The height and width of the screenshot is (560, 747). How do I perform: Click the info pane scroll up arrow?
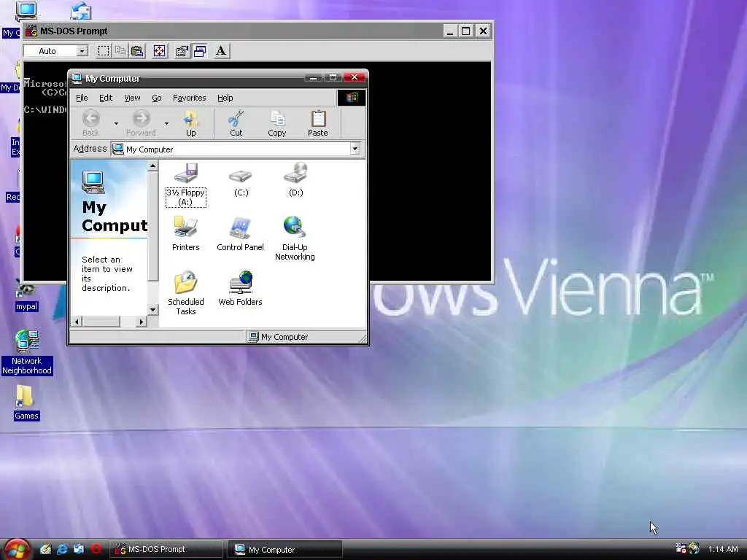(153, 166)
